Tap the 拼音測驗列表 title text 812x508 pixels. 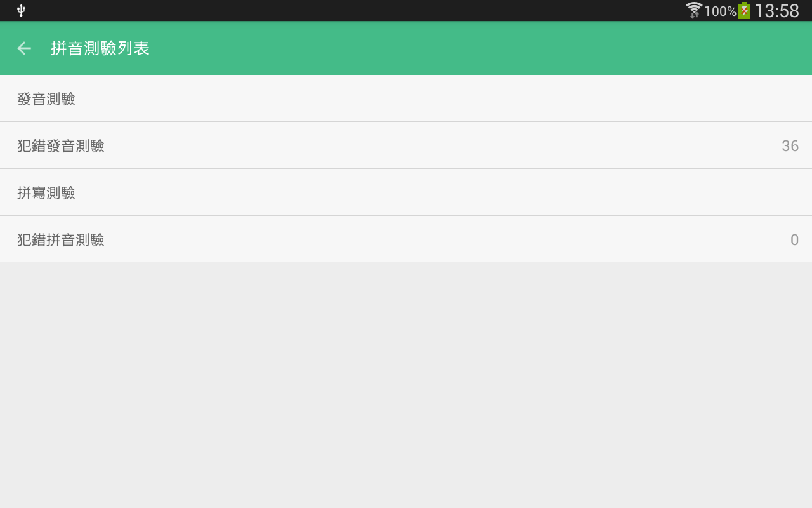pyautogui.click(x=100, y=48)
